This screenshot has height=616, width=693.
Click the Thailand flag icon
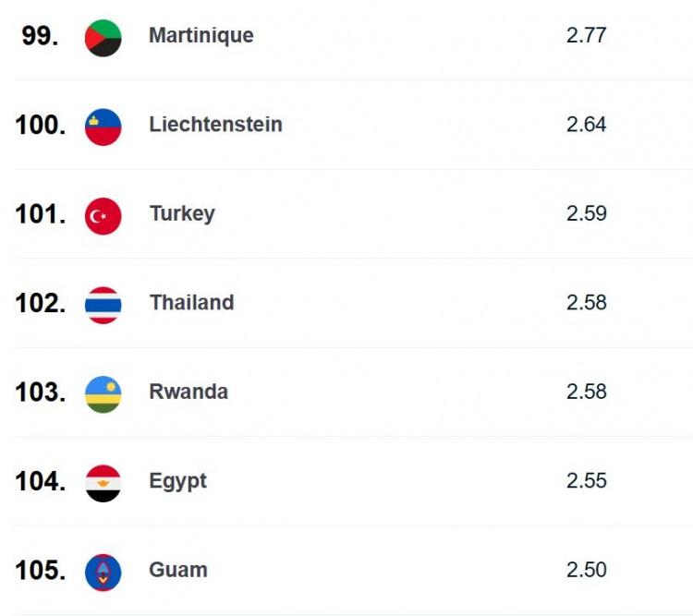click(x=103, y=306)
